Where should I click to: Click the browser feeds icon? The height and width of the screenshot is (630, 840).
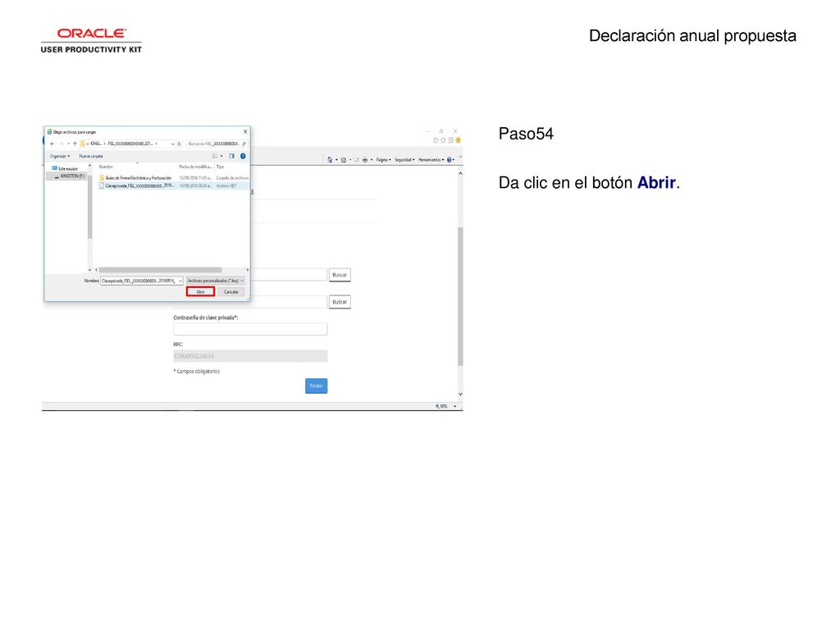click(x=344, y=160)
